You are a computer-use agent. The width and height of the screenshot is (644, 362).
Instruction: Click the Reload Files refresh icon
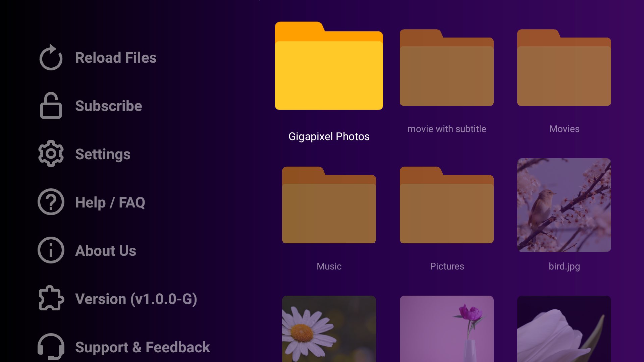pos(51,58)
